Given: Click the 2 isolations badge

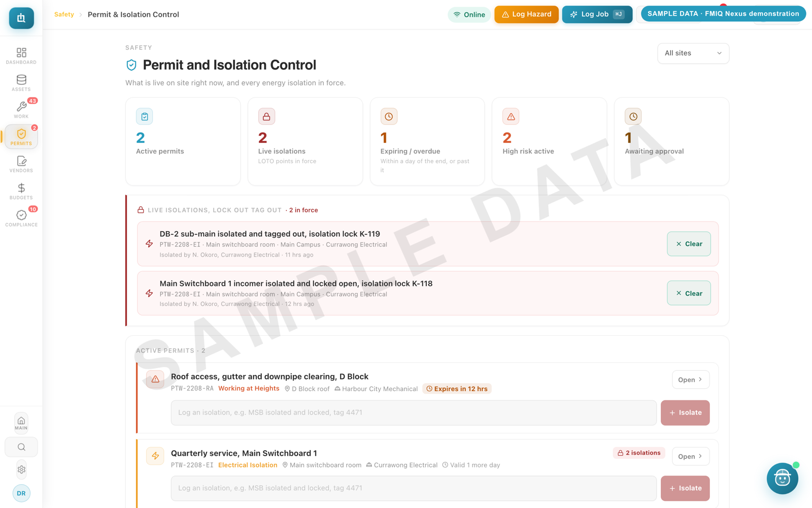Looking at the screenshot, I should (639, 453).
